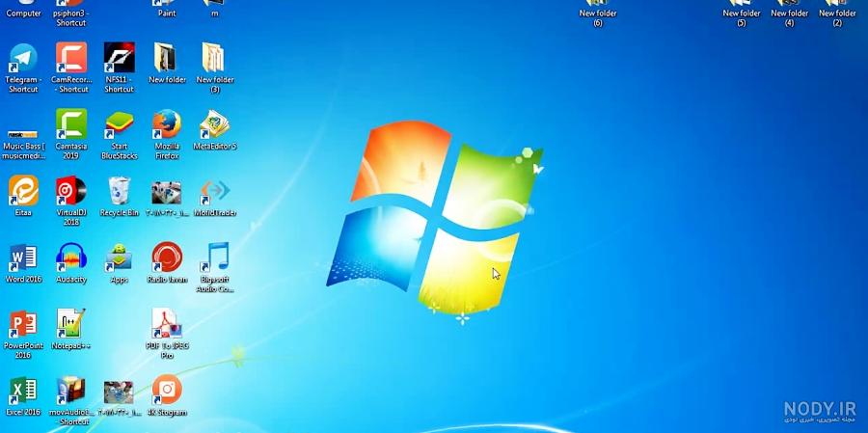Image resolution: width=868 pixels, height=433 pixels.
Task: Open Bigasoft Audio Converter icon
Action: [x=215, y=257]
